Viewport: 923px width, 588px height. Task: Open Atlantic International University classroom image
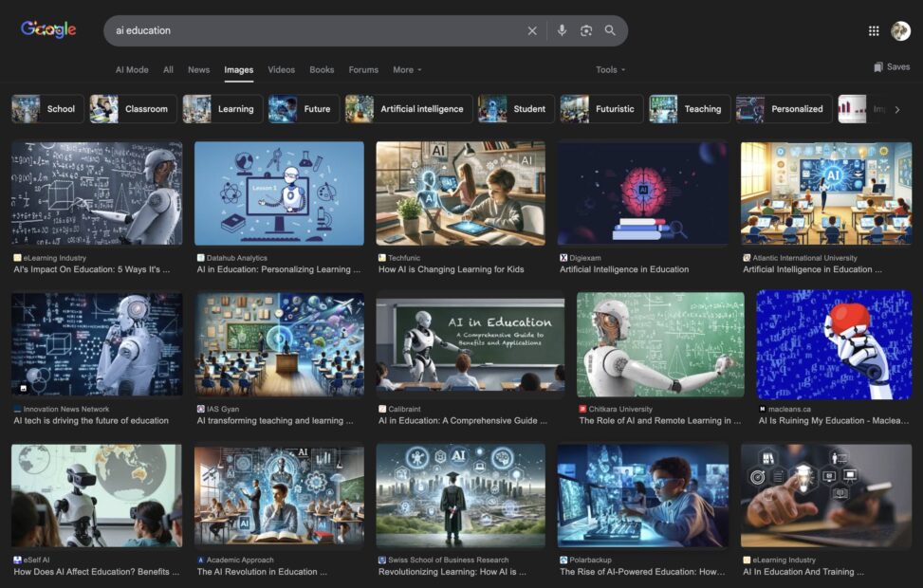[826, 193]
